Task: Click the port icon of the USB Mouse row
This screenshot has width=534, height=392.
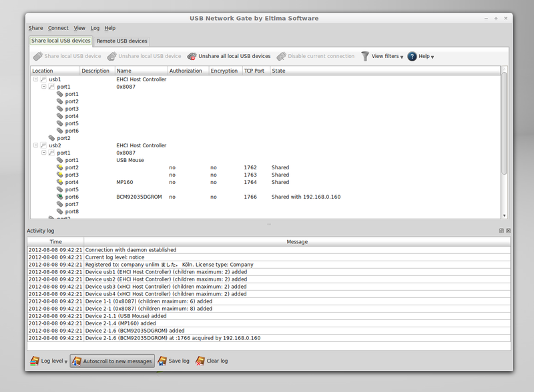Action: click(x=60, y=160)
